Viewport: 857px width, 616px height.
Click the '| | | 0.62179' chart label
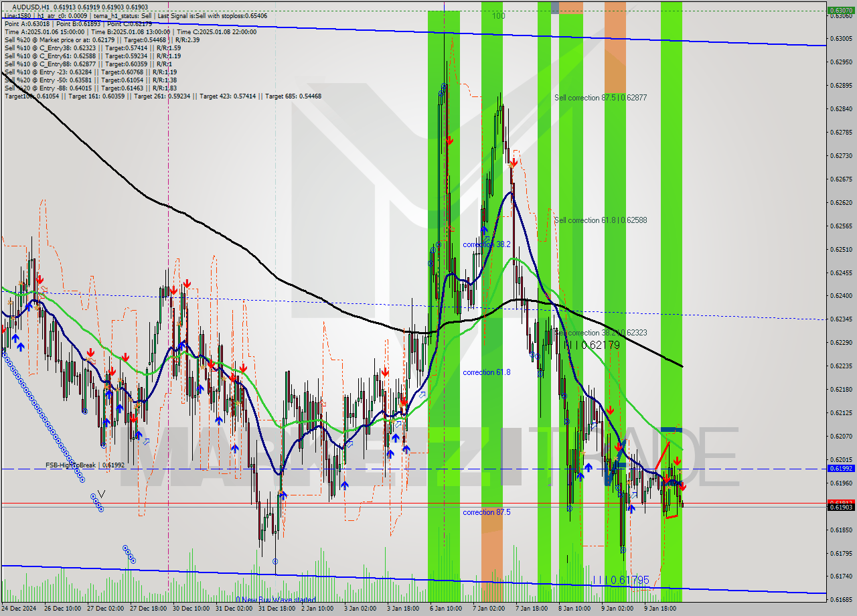(x=592, y=345)
